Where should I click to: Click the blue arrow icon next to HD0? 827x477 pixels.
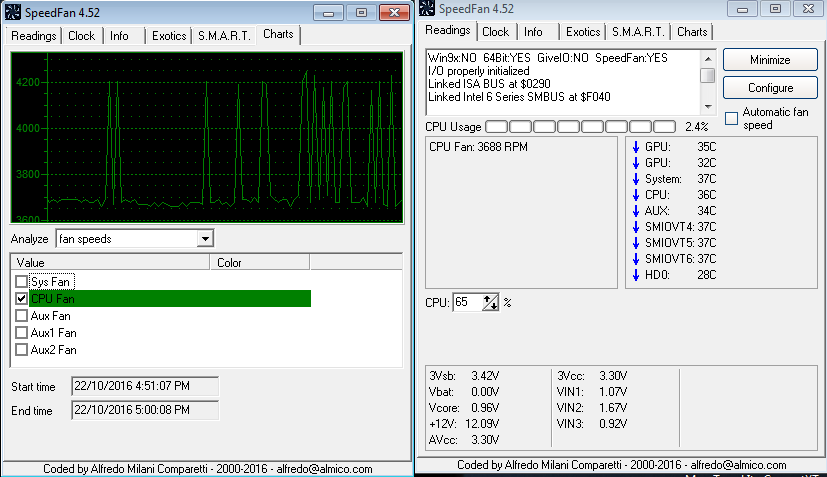(636, 275)
